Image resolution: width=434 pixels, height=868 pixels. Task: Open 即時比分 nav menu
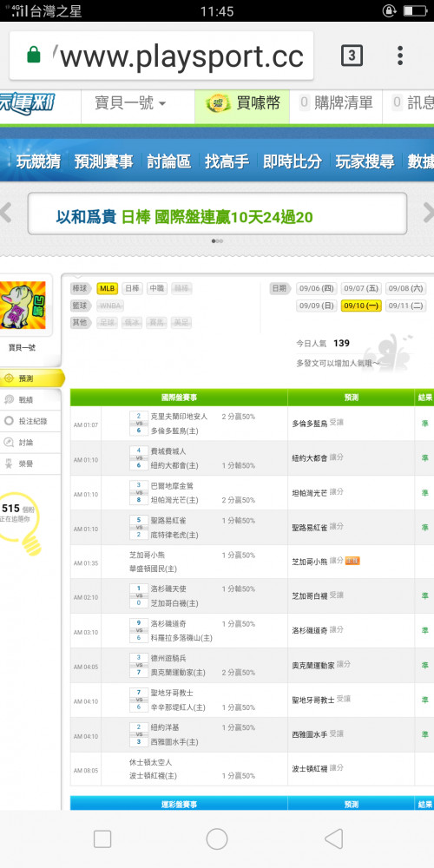(293, 161)
